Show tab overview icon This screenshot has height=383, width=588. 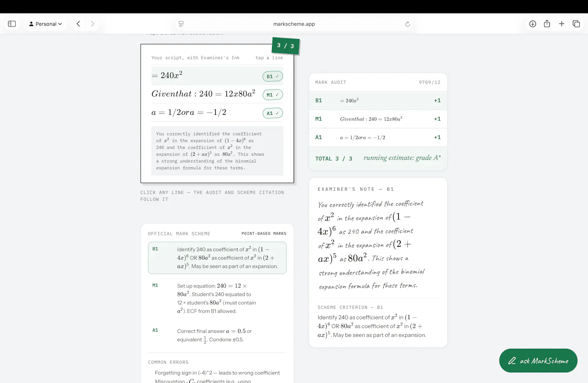576,24
